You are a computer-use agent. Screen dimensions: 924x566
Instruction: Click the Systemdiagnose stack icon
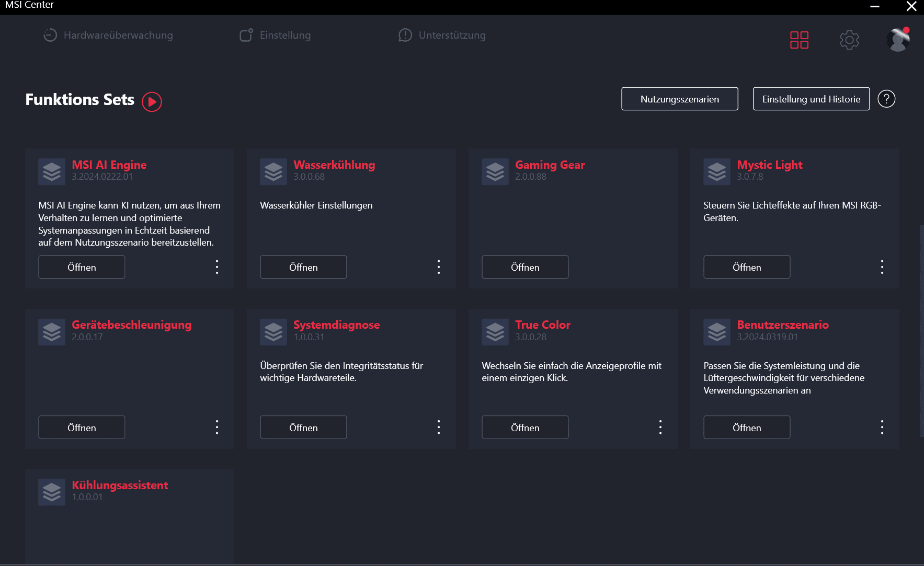click(273, 332)
